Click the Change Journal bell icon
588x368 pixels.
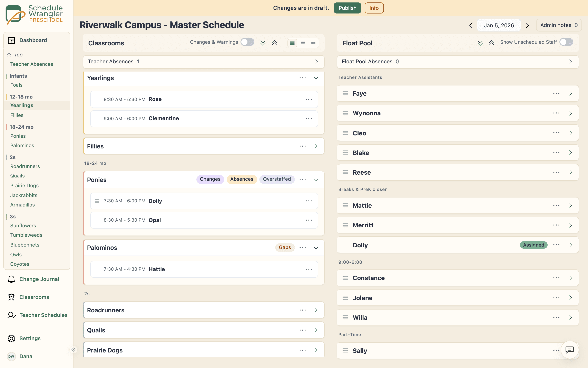tap(11, 279)
